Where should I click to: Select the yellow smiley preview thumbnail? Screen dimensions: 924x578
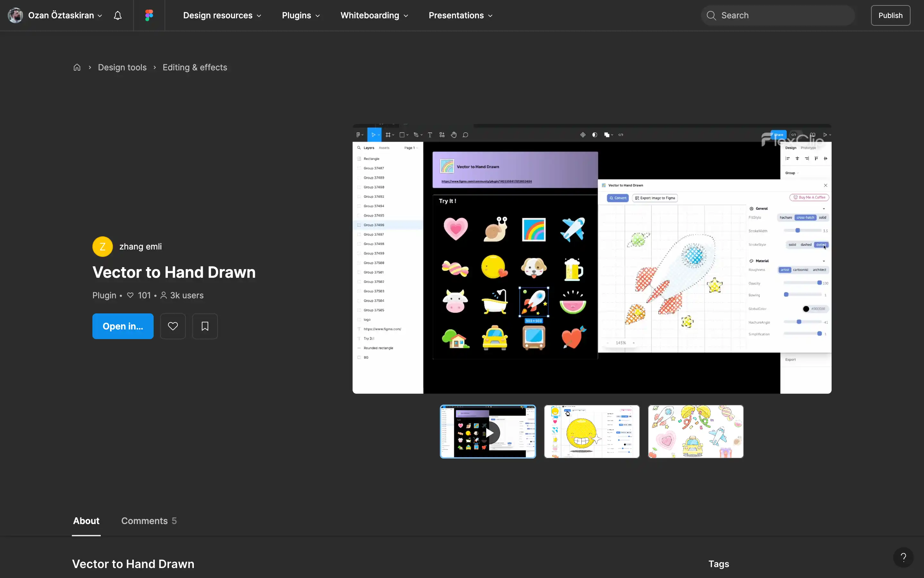point(592,432)
